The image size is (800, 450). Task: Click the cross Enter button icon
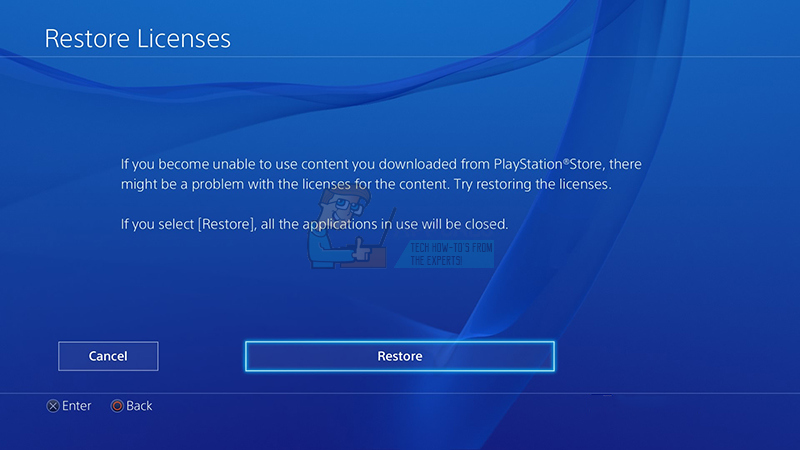53,406
